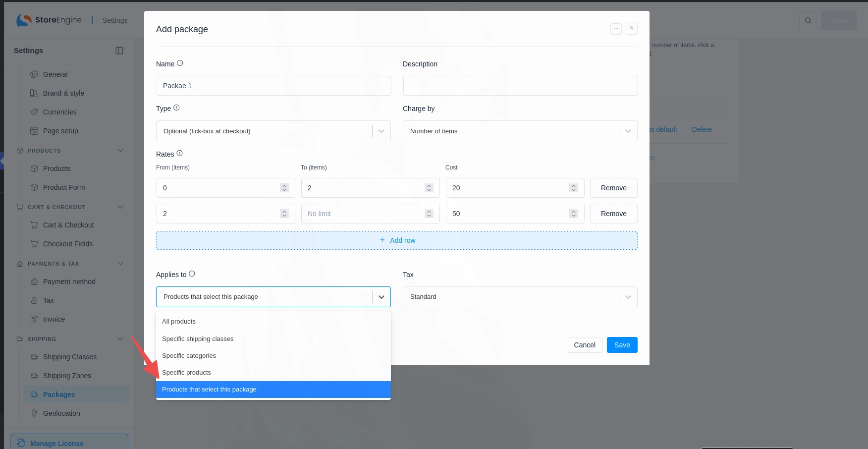This screenshot has width=868, height=449.
Task: Collapse the PAYMENTS & TAX section chevron
Action: pyautogui.click(x=120, y=264)
